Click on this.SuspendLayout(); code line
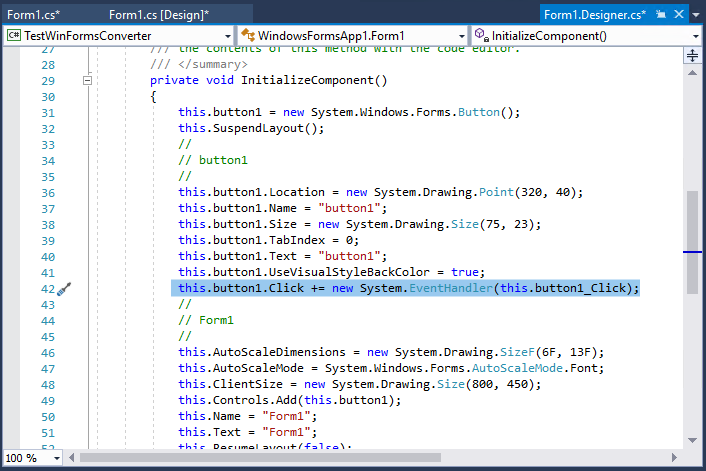 pos(251,128)
